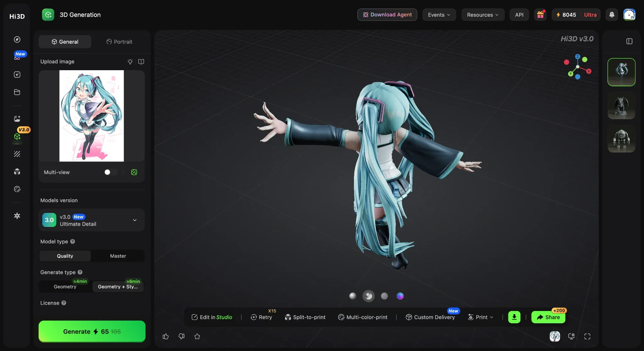Give the model a thumbs up
The width and height of the screenshot is (644, 351).
(166, 337)
